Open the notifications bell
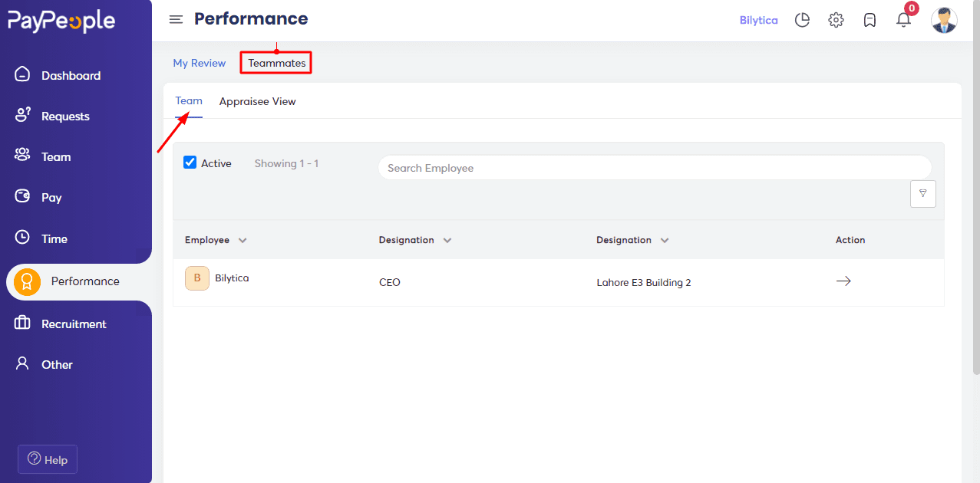The height and width of the screenshot is (483, 980). pyautogui.click(x=903, y=21)
